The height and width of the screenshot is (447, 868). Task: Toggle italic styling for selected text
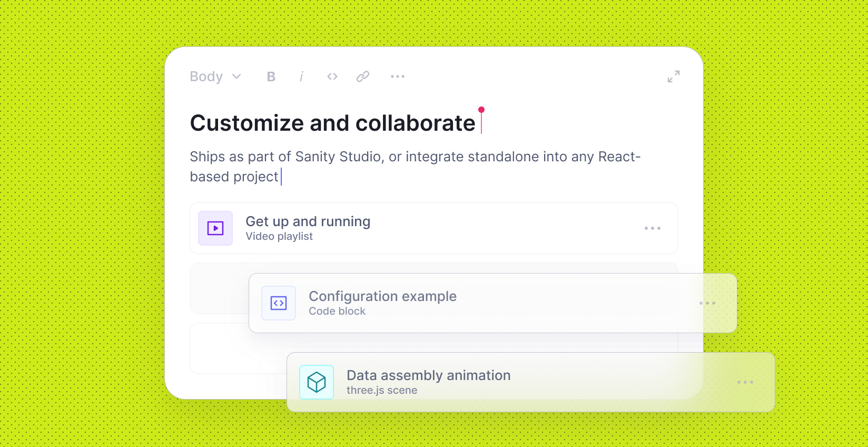[301, 76]
